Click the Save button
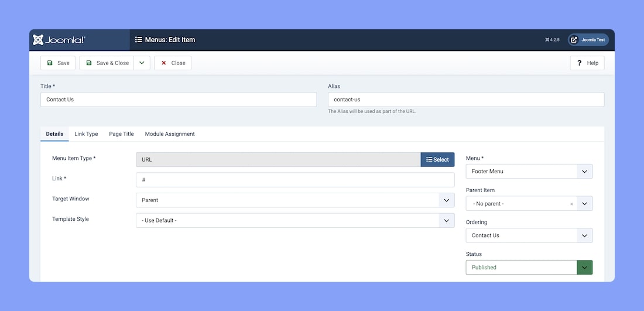This screenshot has width=644, height=311. (58, 63)
